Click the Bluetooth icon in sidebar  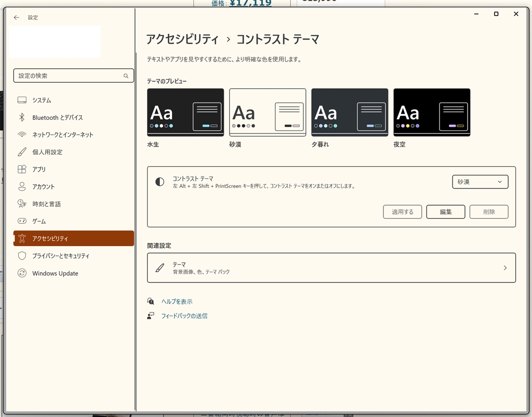(x=22, y=117)
